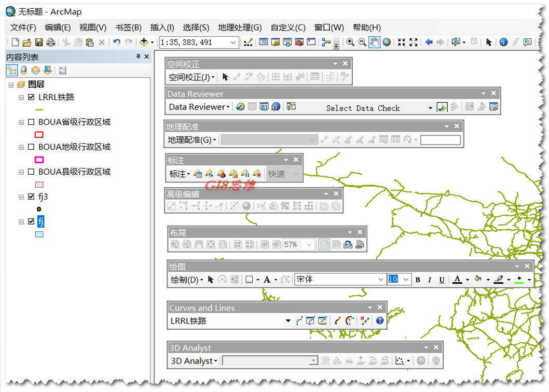Screen dimensions: 549x392
Task: Open a map document via folder icon
Action: (x=27, y=43)
